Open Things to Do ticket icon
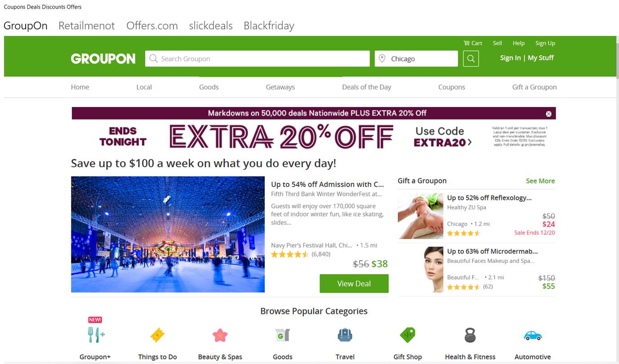The width and height of the screenshot is (619, 364). click(x=157, y=335)
